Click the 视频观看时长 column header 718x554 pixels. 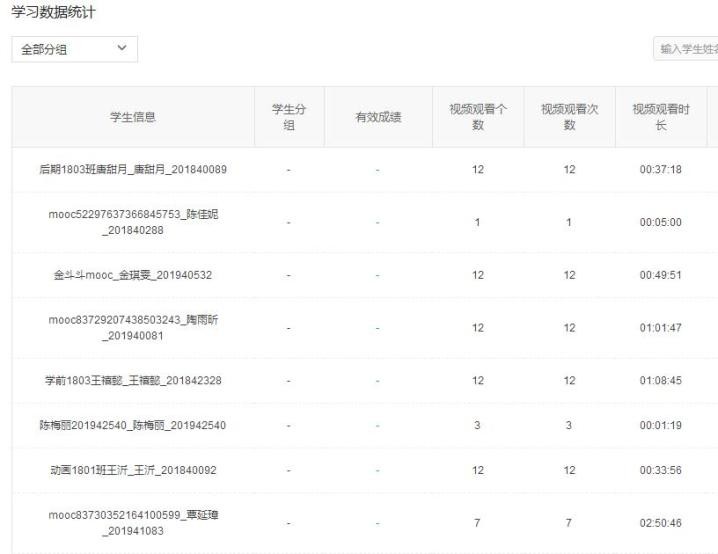coord(660,117)
